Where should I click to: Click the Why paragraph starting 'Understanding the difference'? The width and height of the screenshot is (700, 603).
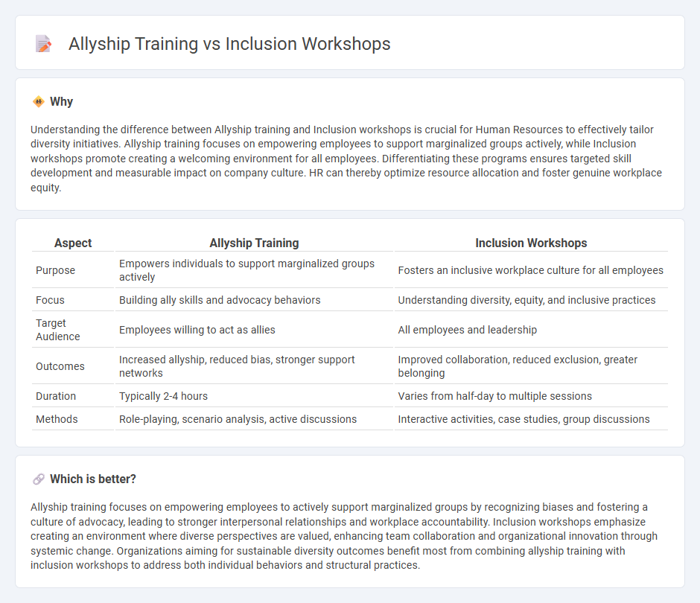click(346, 159)
